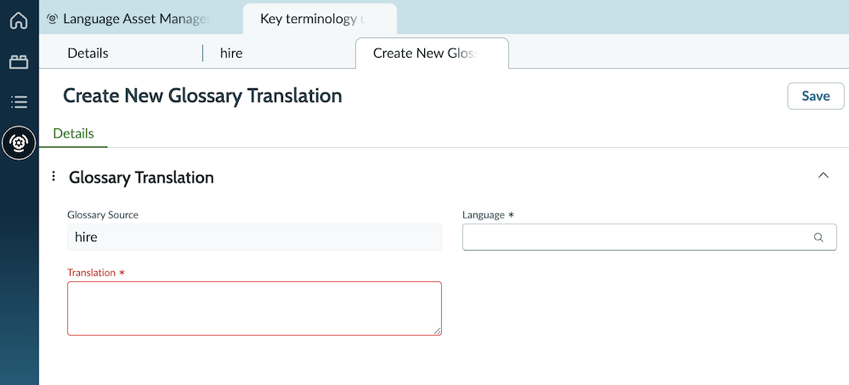Open the Details sub-tab in header
Viewport: 849px width, 385px height.
point(88,53)
